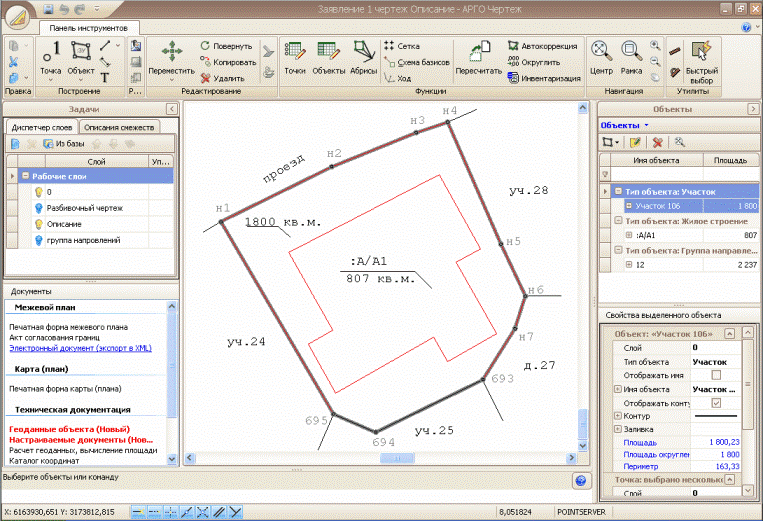Open Печатная форма карты (плана)
Viewport: 763px width, 521px height.
point(65,389)
